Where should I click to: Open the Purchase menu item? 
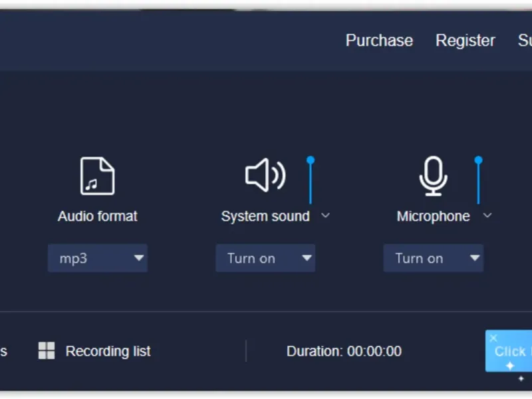379,41
